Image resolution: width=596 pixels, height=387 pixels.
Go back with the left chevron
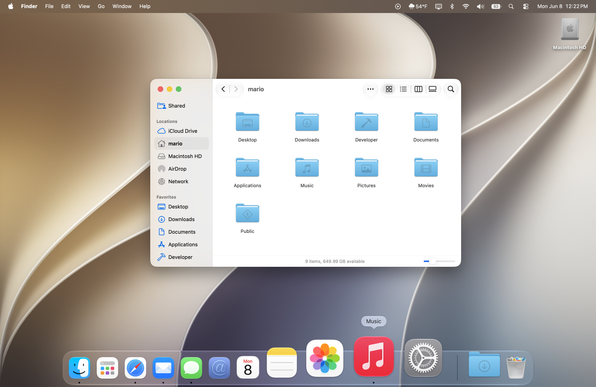pos(223,89)
